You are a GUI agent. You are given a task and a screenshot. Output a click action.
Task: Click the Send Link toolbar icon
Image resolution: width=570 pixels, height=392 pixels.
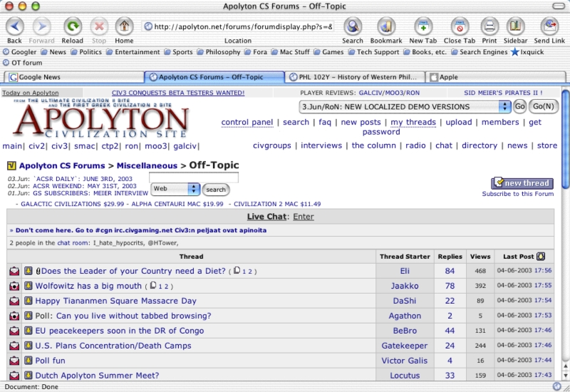(549, 27)
